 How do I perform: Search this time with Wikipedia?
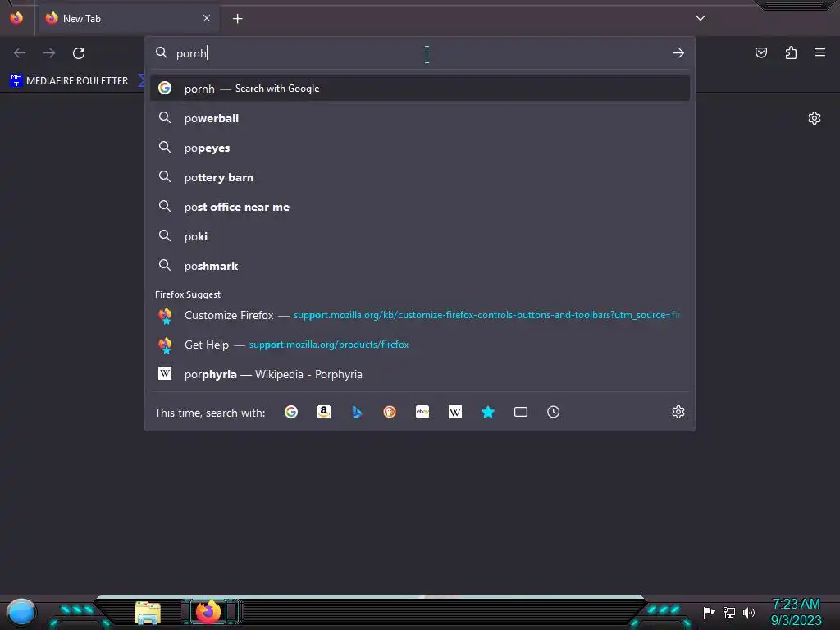(454, 412)
